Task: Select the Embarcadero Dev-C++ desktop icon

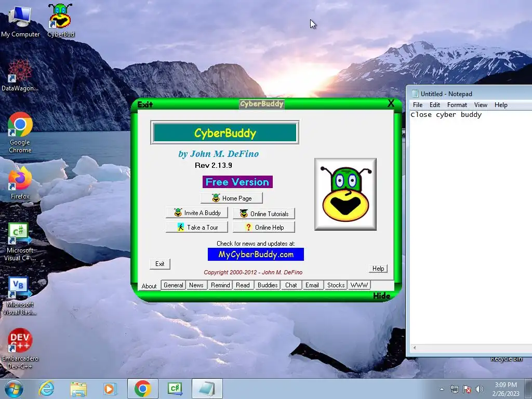Action: (x=20, y=349)
